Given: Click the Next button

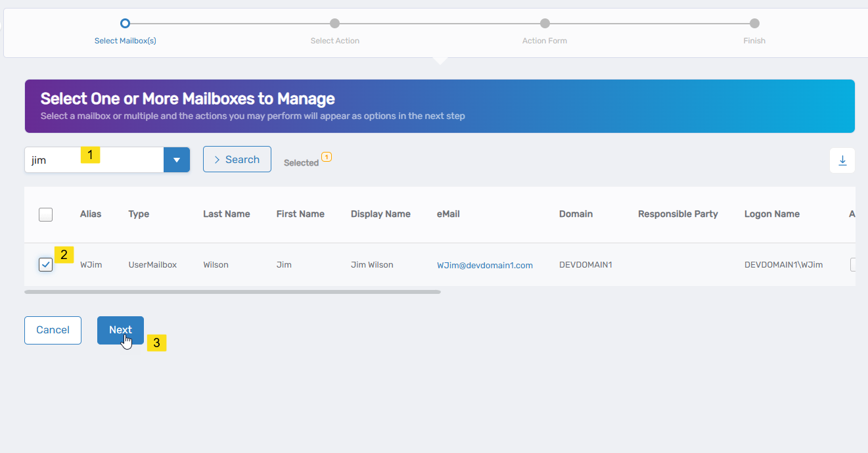Looking at the screenshot, I should pyautogui.click(x=120, y=330).
